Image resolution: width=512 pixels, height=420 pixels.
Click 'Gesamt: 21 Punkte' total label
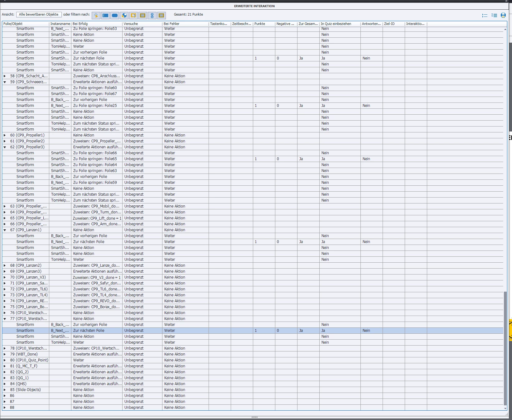point(188,14)
